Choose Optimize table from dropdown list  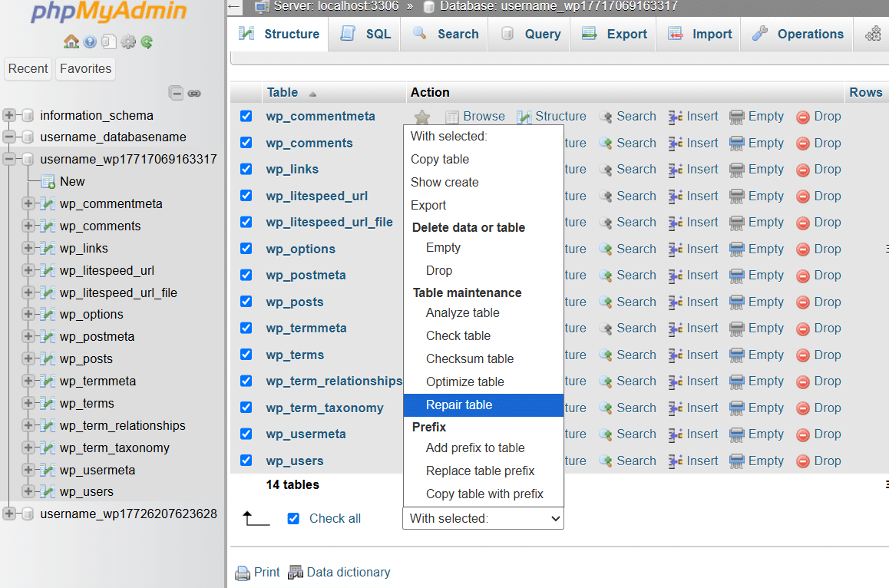484,382
